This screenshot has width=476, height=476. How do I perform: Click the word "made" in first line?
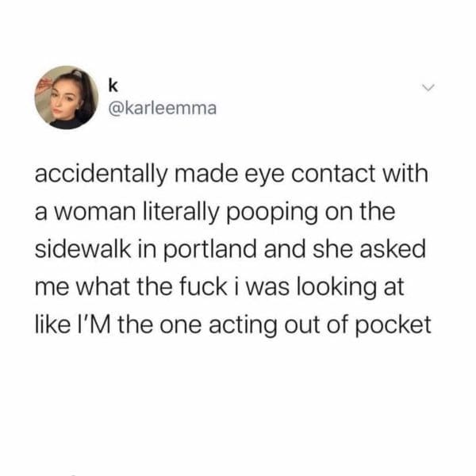(206, 174)
